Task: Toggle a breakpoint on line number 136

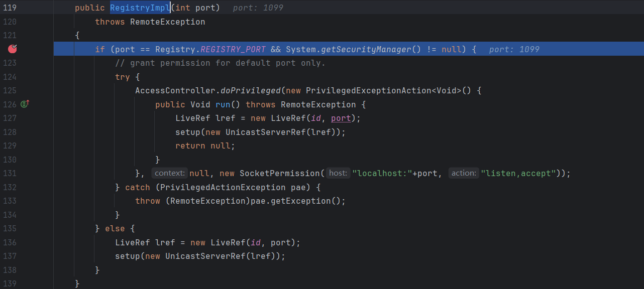Action: 10,242
